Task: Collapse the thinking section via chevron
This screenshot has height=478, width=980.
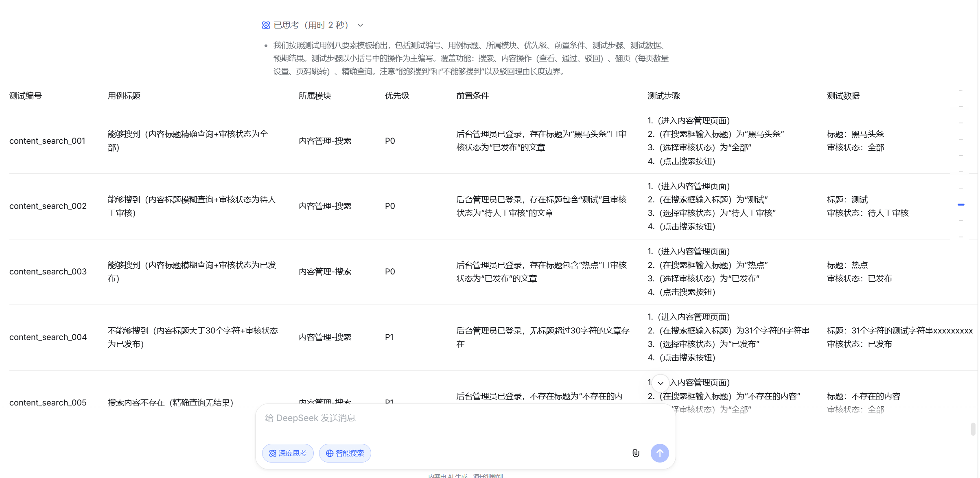Action: [x=360, y=25]
